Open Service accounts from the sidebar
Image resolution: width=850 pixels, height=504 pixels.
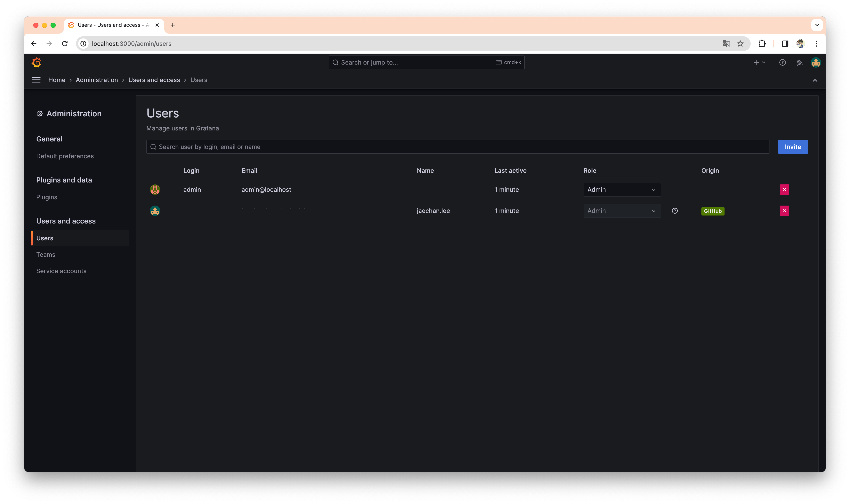(x=62, y=271)
